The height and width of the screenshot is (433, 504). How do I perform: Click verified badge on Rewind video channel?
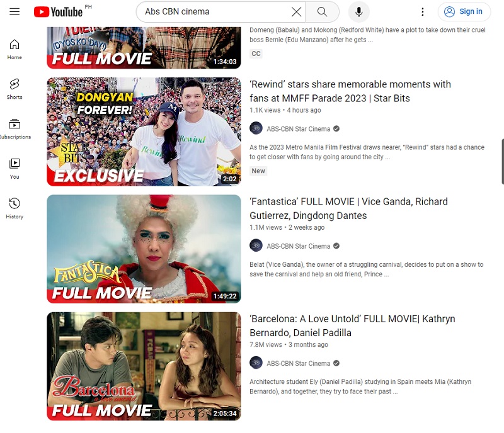click(x=336, y=129)
